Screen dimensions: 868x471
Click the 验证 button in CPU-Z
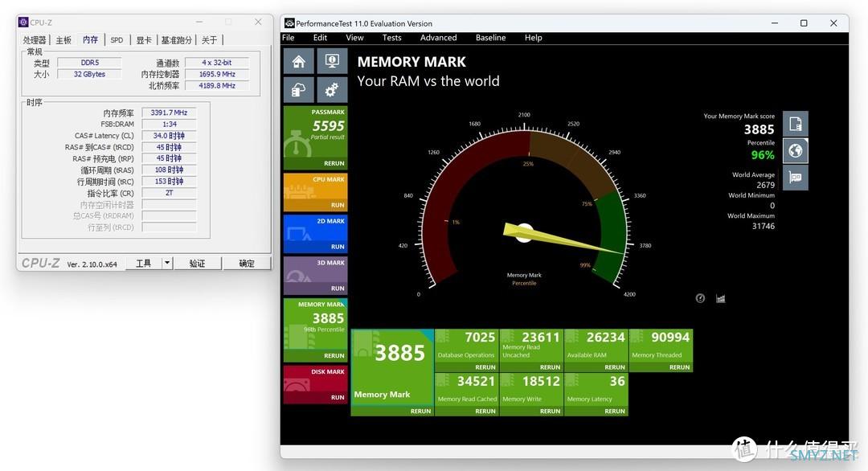197,264
